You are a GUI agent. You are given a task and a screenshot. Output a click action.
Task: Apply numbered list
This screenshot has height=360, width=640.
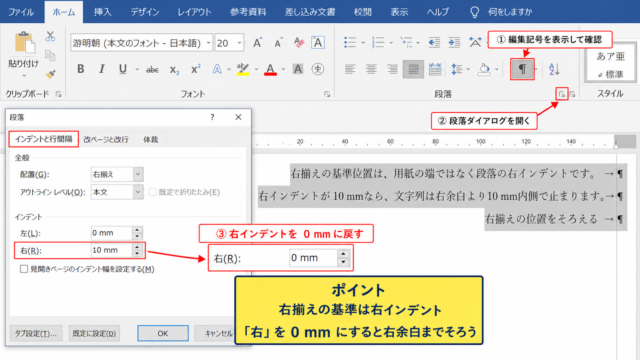pyautogui.click(x=378, y=42)
